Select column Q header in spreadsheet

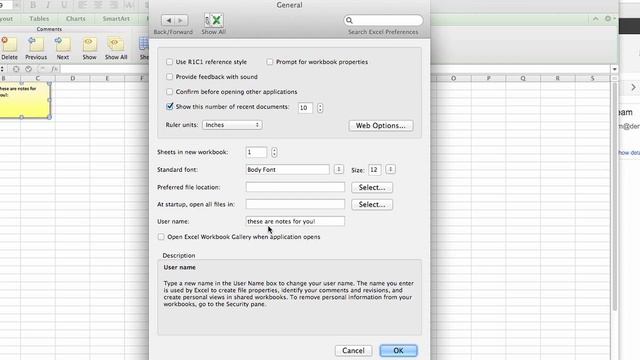click(x=523, y=78)
